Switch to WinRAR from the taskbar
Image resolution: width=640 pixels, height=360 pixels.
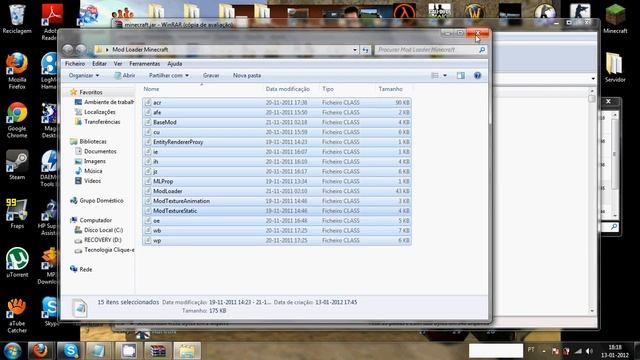(x=157, y=351)
